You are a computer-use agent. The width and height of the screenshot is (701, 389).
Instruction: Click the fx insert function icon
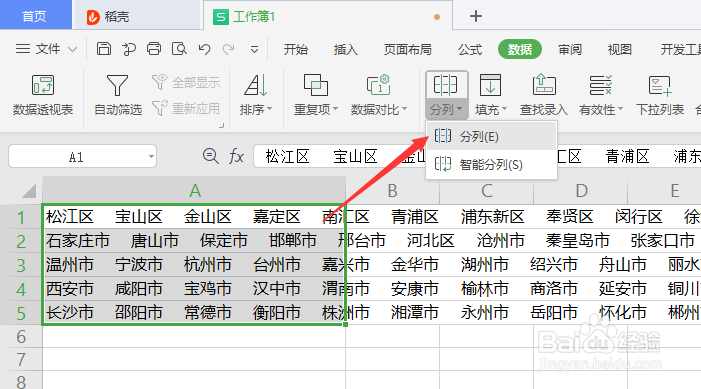pyautogui.click(x=236, y=156)
